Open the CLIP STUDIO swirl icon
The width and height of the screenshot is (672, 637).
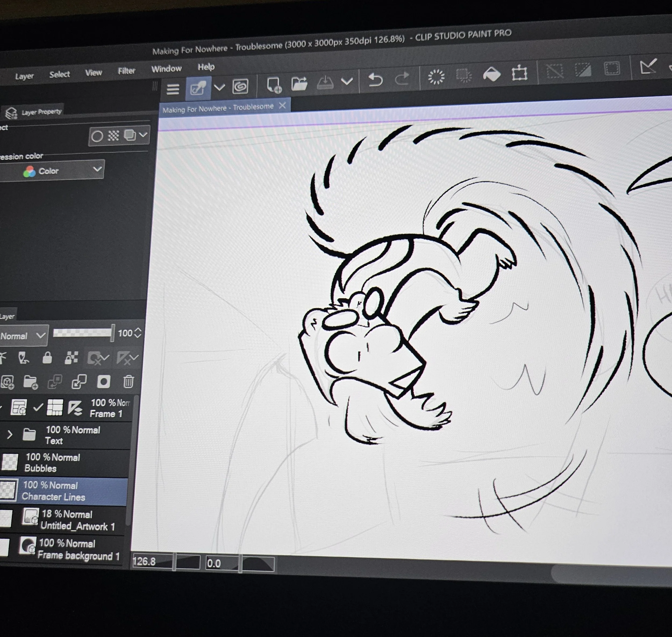[x=240, y=87]
